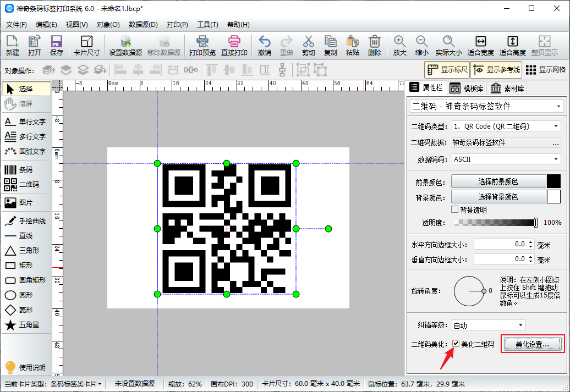Toggle the 显示网格 (show grid) button

[x=545, y=70]
